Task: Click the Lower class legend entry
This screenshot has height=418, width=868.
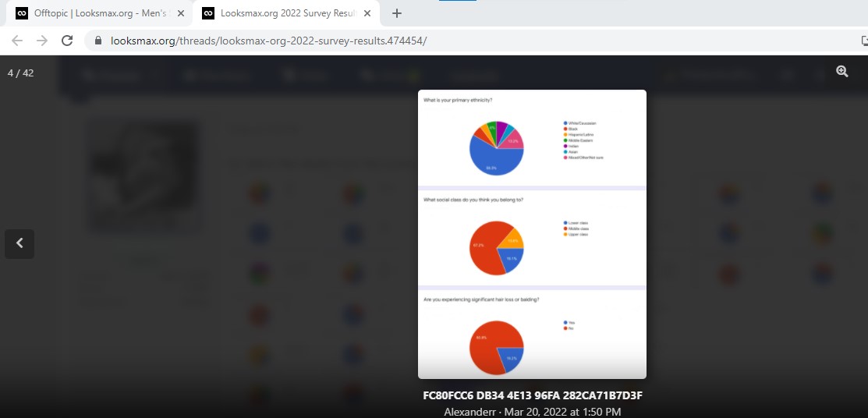Action: click(576, 222)
